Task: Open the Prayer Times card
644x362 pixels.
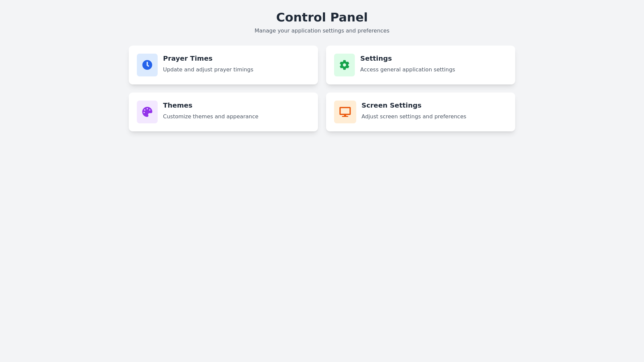Action: 223,65
